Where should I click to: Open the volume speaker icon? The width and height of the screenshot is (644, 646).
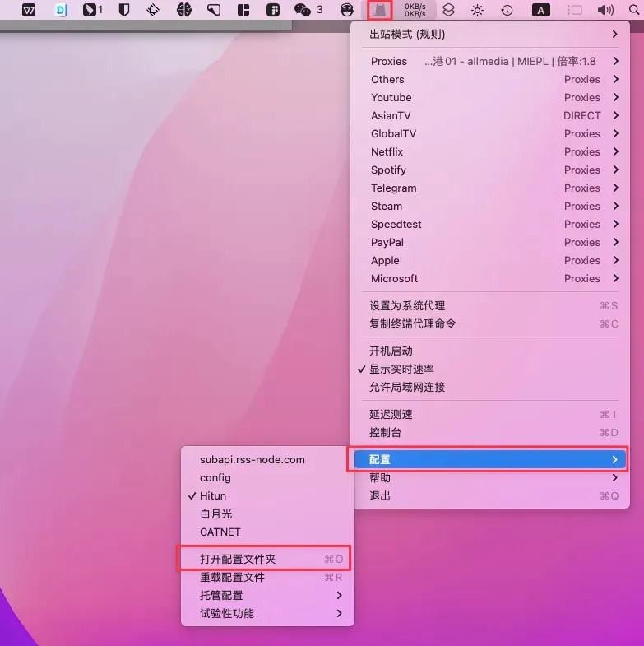605,10
